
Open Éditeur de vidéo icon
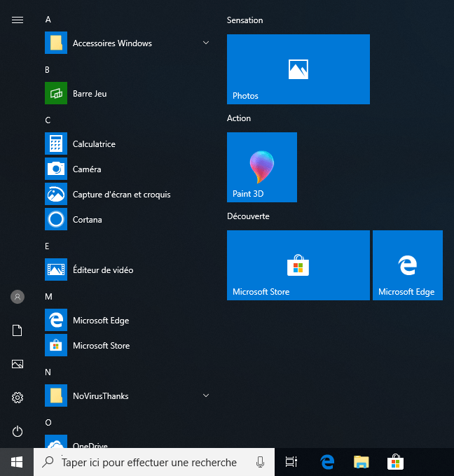coord(56,269)
